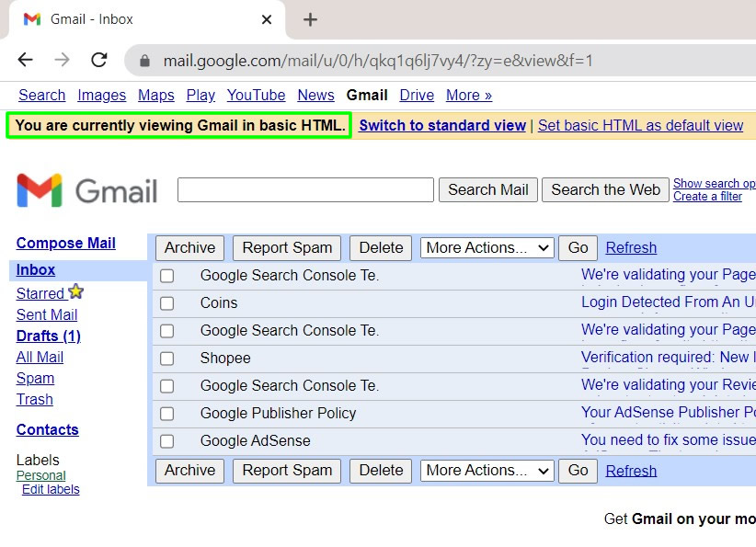The height and width of the screenshot is (547, 756).
Task: Open Images in the Google bar
Action: [102, 96]
